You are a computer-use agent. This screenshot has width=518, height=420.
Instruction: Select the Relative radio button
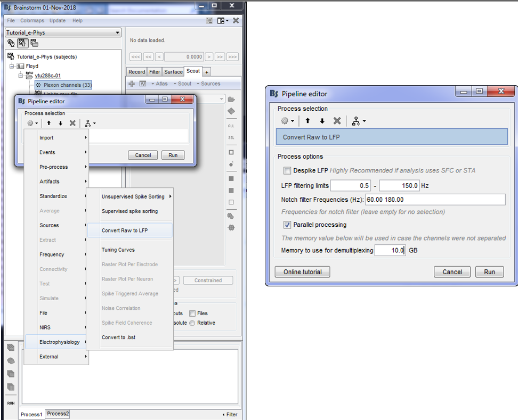193,323
